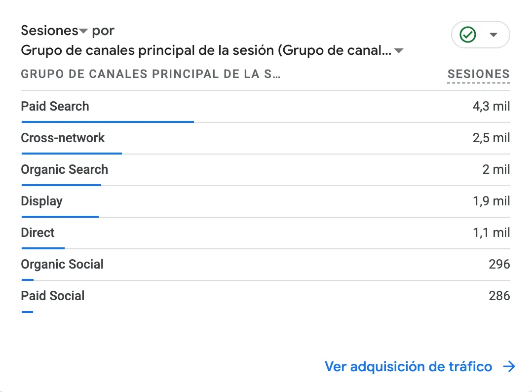Click the SESIONES column header
The height and width of the screenshot is (392, 532).
point(478,74)
